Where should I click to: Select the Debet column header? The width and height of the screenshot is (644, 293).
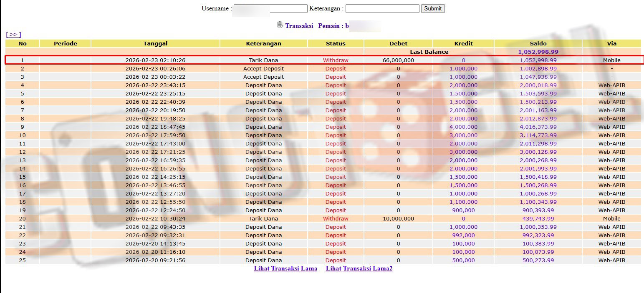pyautogui.click(x=398, y=43)
